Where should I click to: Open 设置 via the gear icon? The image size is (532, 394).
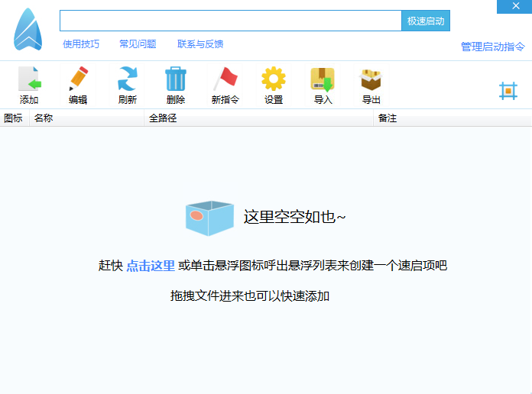[274, 79]
